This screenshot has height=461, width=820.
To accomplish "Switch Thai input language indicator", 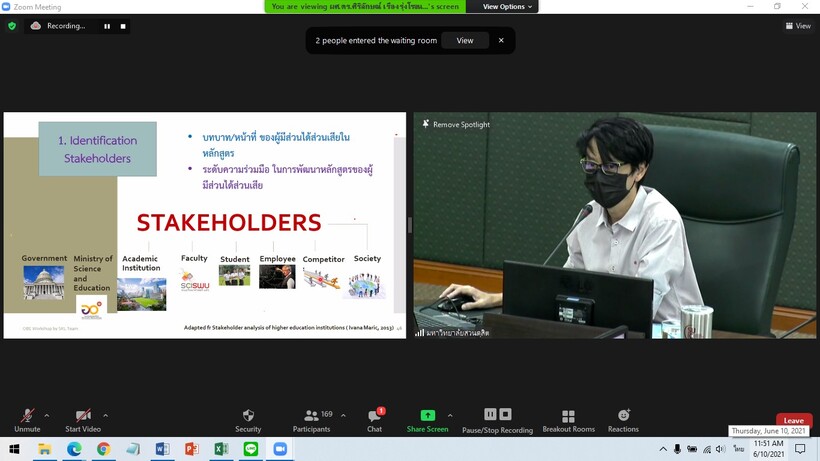I will coord(738,449).
